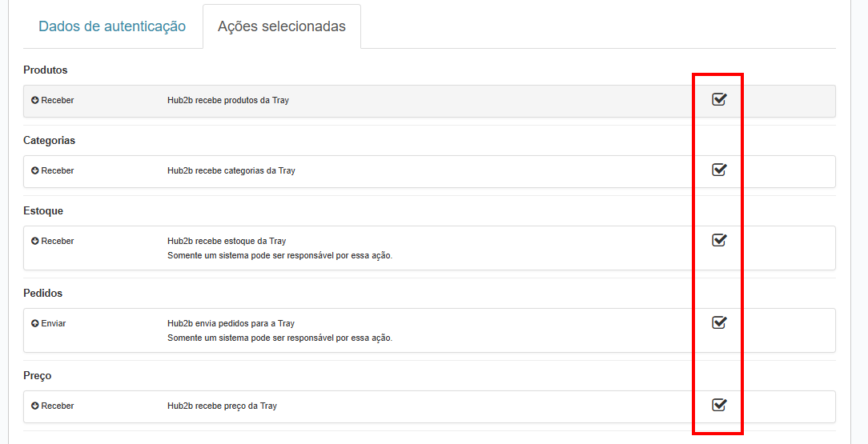Screen dimensions: 868x444
Task: Switch to Dados de autenticação tab
Action: pyautogui.click(x=112, y=26)
